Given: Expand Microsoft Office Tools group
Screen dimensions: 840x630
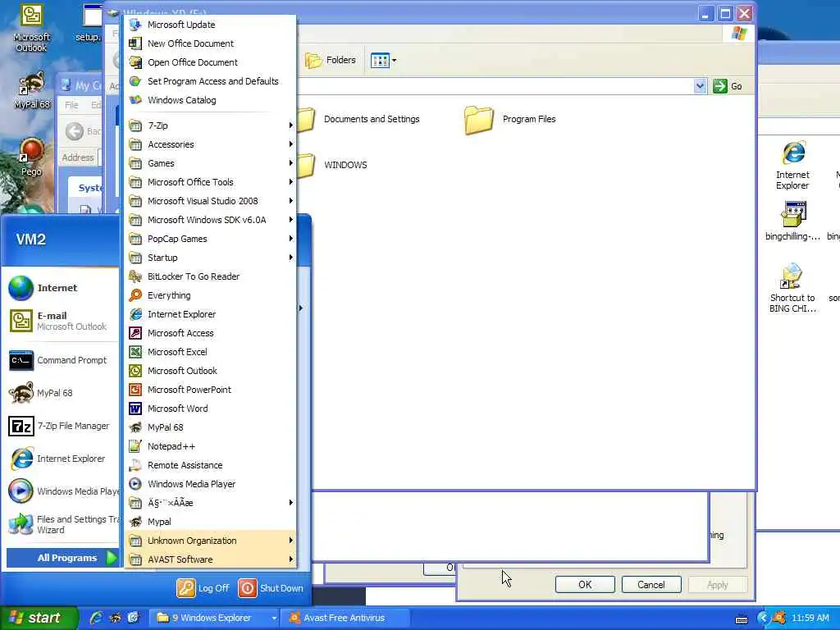Looking at the screenshot, I should point(210,182).
